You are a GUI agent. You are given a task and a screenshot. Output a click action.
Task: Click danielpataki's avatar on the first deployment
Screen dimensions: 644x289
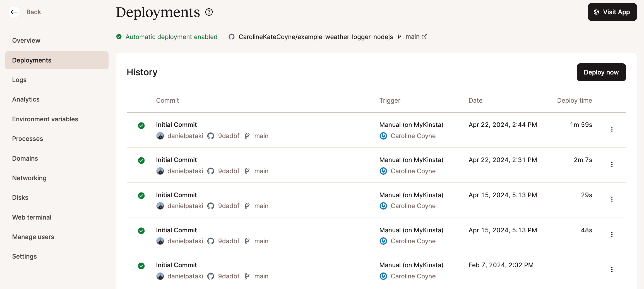pyautogui.click(x=160, y=136)
